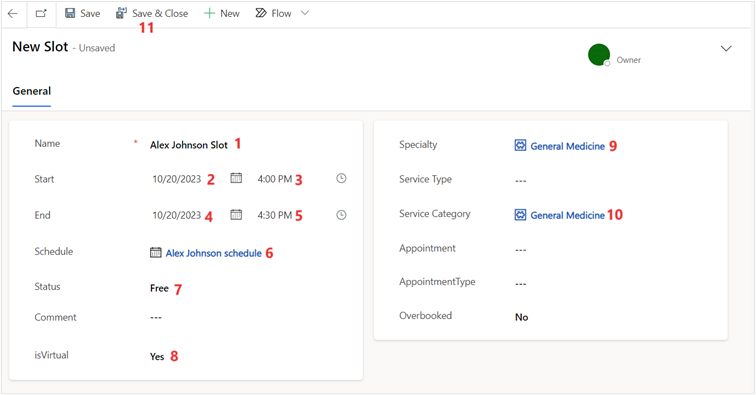Click the Owner label in header

(629, 60)
